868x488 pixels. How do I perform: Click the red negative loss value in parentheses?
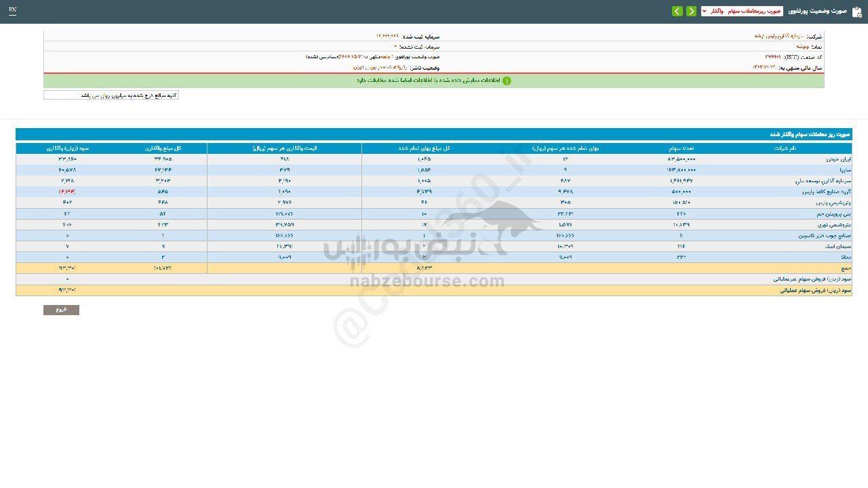[x=66, y=192]
